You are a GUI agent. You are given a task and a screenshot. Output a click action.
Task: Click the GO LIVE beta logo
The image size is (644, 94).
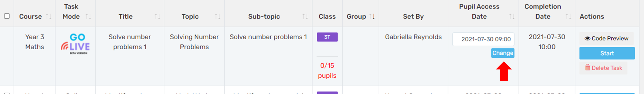point(75,44)
